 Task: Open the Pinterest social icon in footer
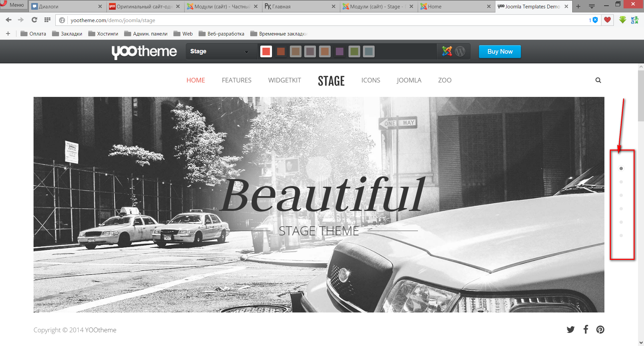click(x=600, y=330)
